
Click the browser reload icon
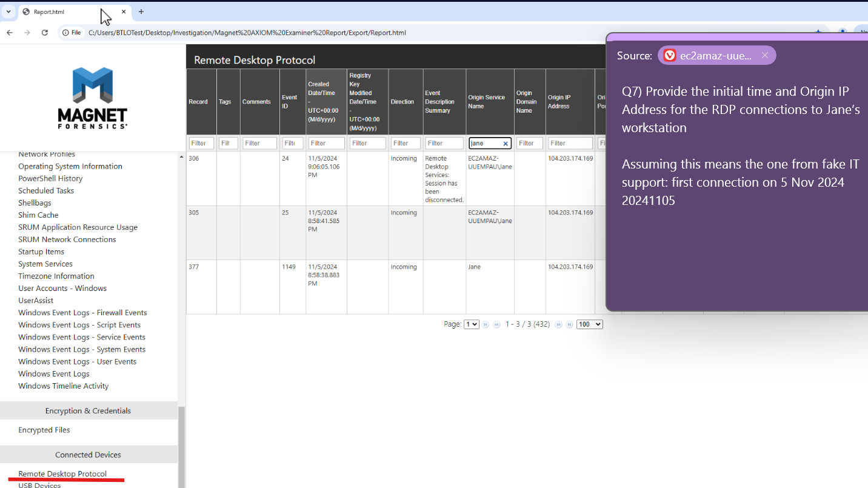click(x=44, y=33)
